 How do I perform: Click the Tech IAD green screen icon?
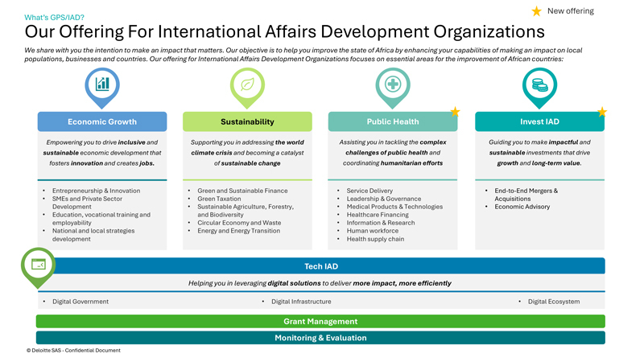[38, 265]
